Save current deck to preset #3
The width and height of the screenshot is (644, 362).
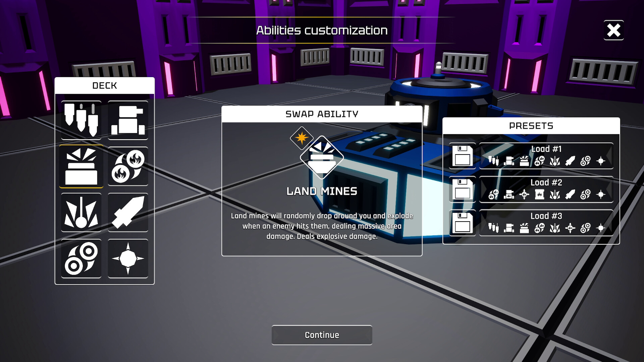[x=462, y=223]
